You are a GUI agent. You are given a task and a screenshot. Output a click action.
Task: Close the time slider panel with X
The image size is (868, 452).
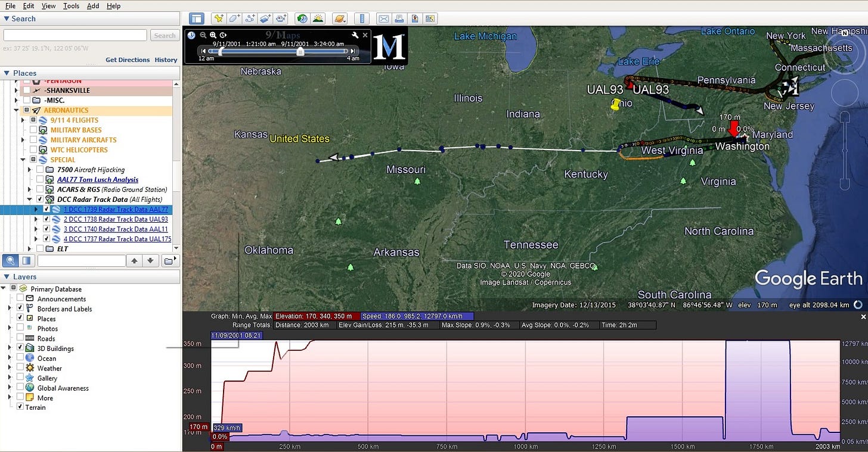365,35
